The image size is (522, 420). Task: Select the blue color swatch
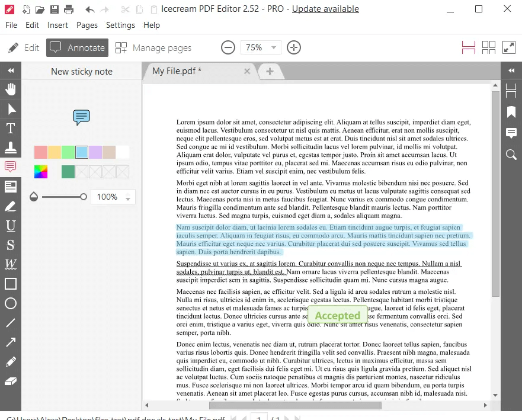pyautogui.click(x=81, y=152)
